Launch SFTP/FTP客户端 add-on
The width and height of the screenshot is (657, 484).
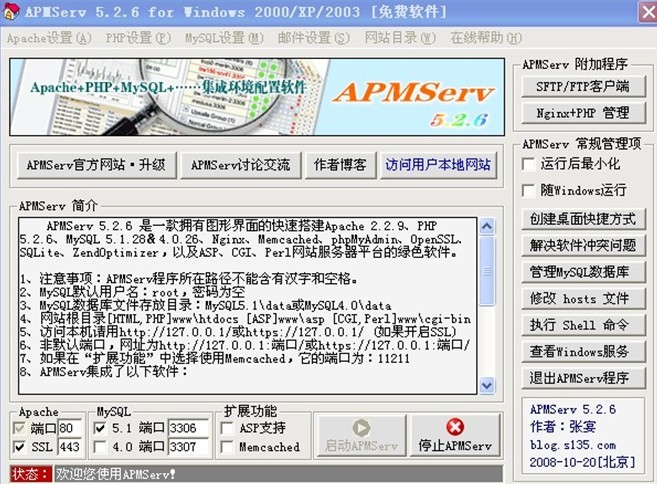(x=583, y=87)
